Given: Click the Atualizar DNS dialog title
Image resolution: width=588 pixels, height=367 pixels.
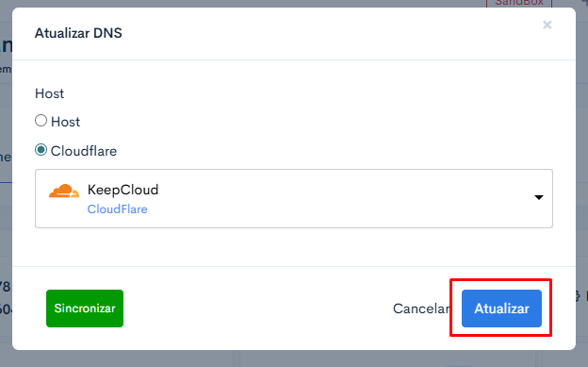Looking at the screenshot, I should click(x=78, y=33).
